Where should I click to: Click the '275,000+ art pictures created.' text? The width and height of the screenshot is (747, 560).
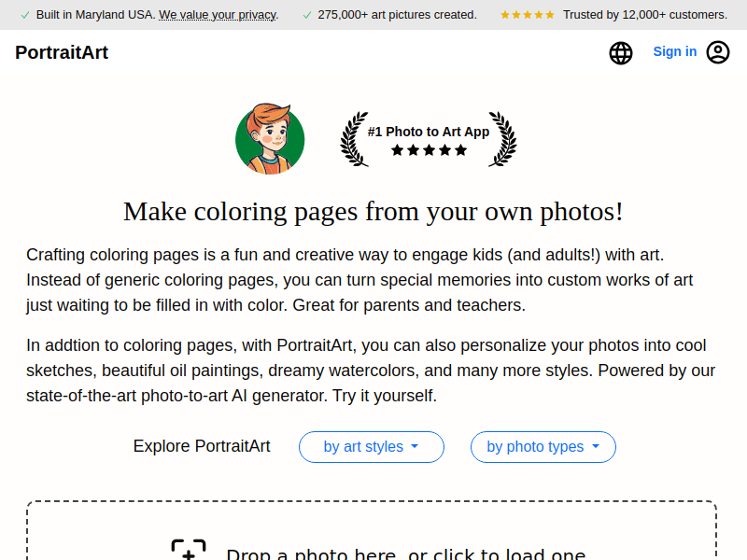tap(398, 15)
